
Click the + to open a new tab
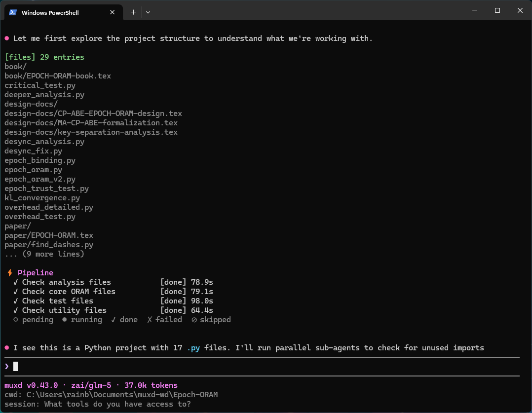tap(133, 12)
